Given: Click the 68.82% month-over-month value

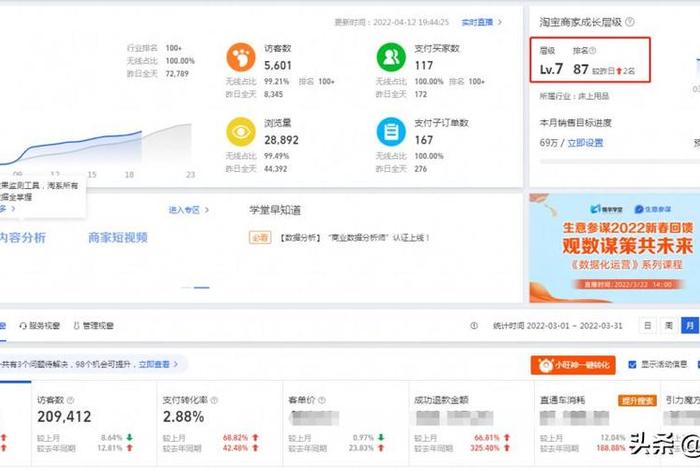Looking at the screenshot, I should [235, 438].
